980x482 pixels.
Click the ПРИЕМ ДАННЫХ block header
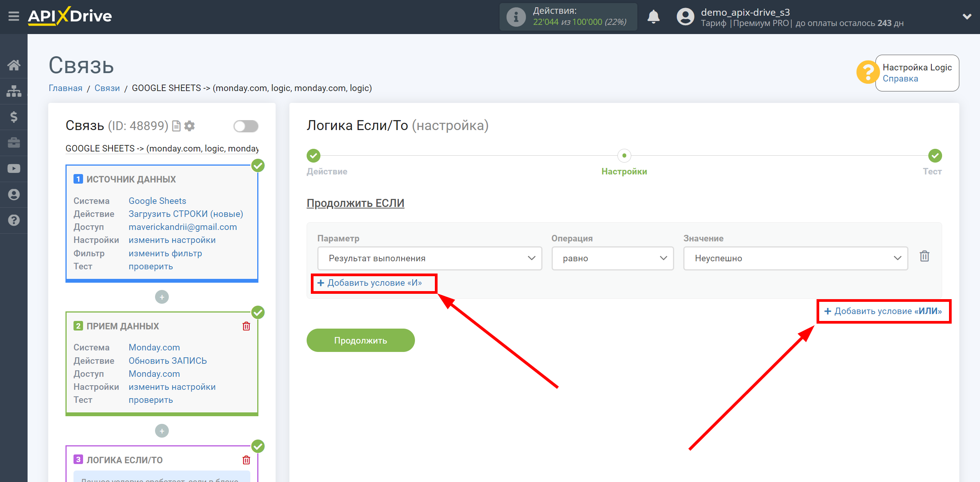[122, 326]
